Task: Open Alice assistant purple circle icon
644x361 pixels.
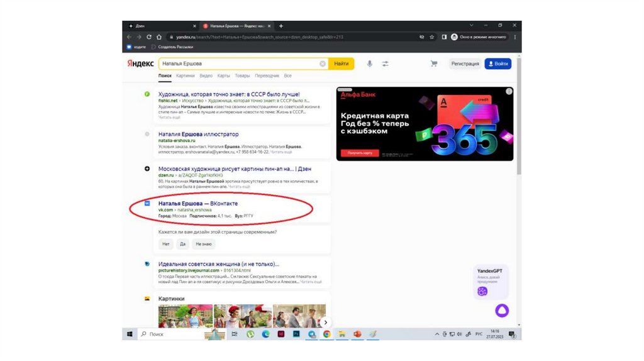Action: point(502,311)
